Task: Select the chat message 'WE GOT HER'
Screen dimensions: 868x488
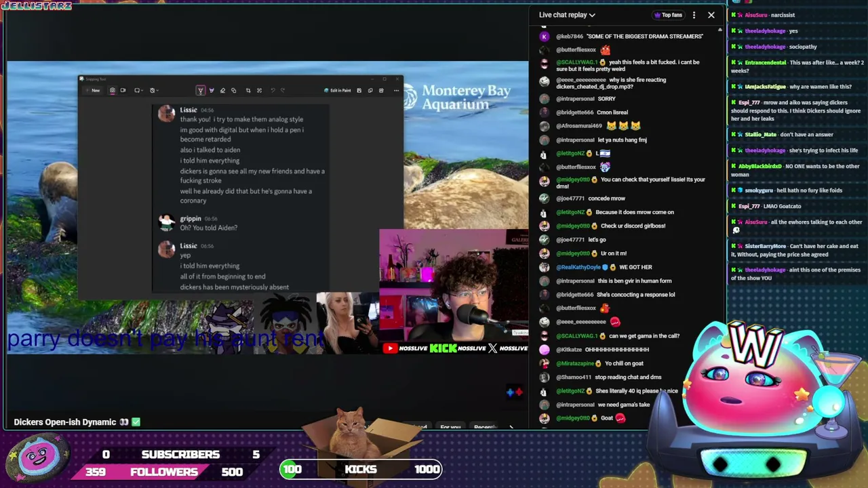Action: [x=635, y=267]
